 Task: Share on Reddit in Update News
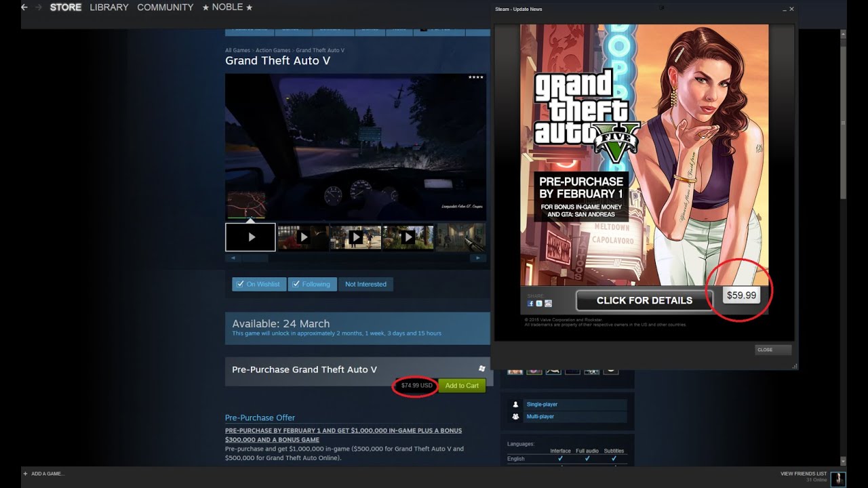tap(548, 304)
